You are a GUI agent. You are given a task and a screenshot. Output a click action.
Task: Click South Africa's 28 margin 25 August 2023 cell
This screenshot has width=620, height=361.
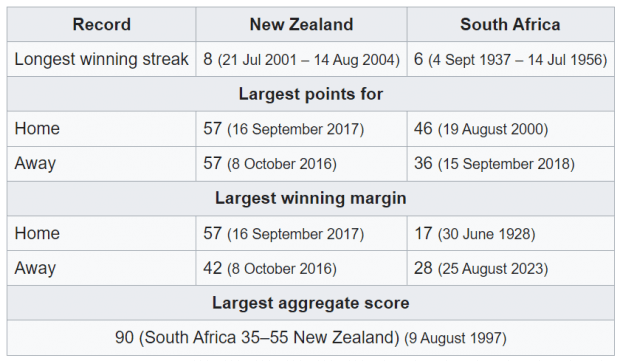point(510,268)
